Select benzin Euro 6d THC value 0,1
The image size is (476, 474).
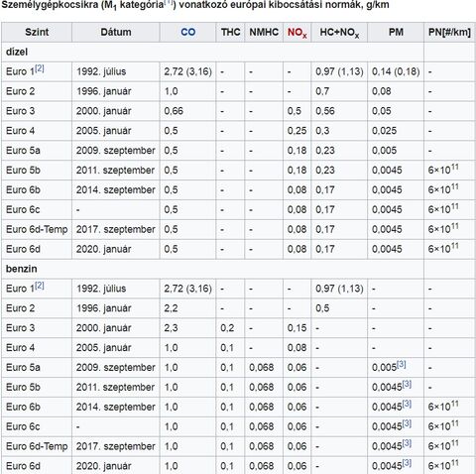(227, 466)
